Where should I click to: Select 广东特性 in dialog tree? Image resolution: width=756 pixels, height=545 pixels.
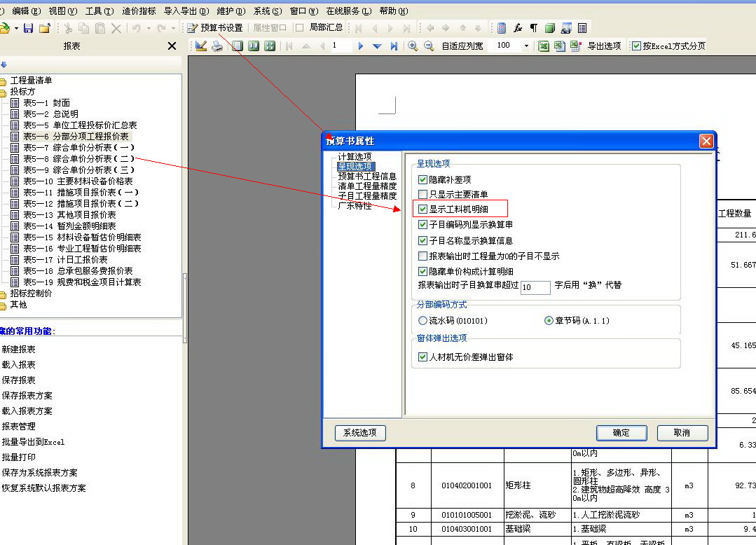click(355, 206)
